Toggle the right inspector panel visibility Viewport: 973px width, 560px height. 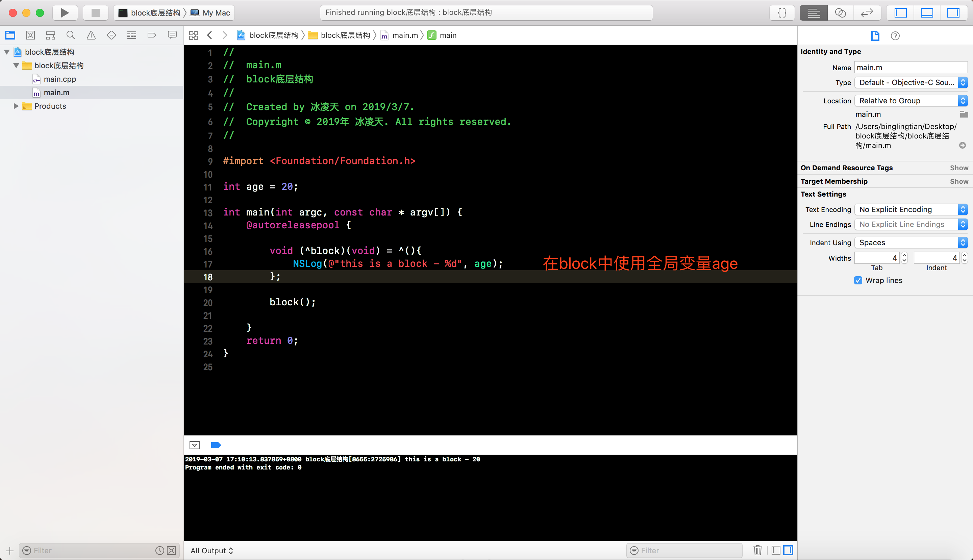953,13
